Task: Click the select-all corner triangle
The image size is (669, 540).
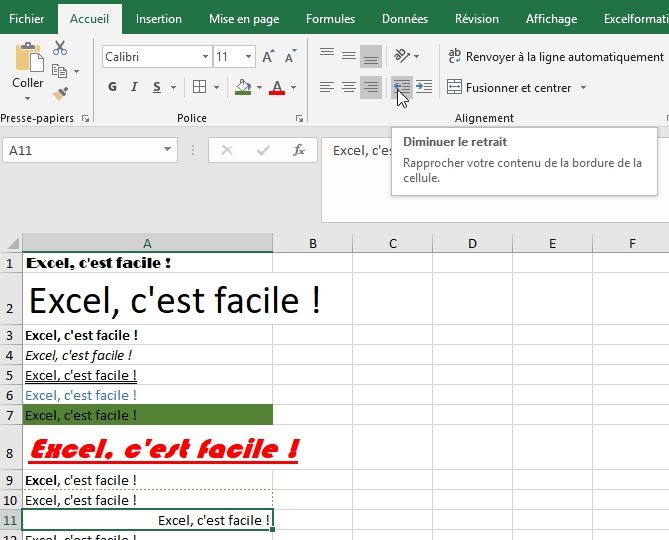Action: [x=14, y=243]
